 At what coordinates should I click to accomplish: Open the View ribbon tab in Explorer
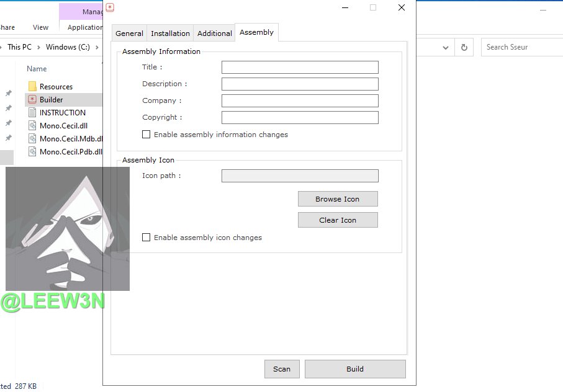pyautogui.click(x=41, y=27)
